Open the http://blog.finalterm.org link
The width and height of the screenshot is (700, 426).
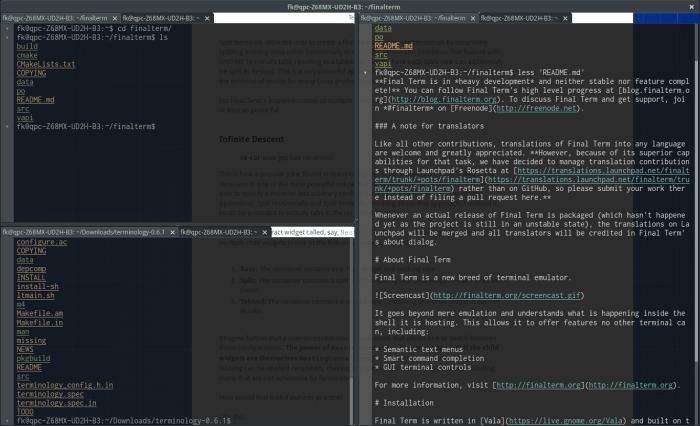click(444, 99)
